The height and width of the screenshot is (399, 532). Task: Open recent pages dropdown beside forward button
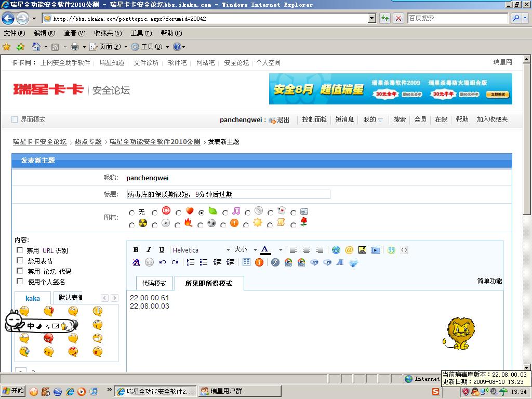[34, 18]
